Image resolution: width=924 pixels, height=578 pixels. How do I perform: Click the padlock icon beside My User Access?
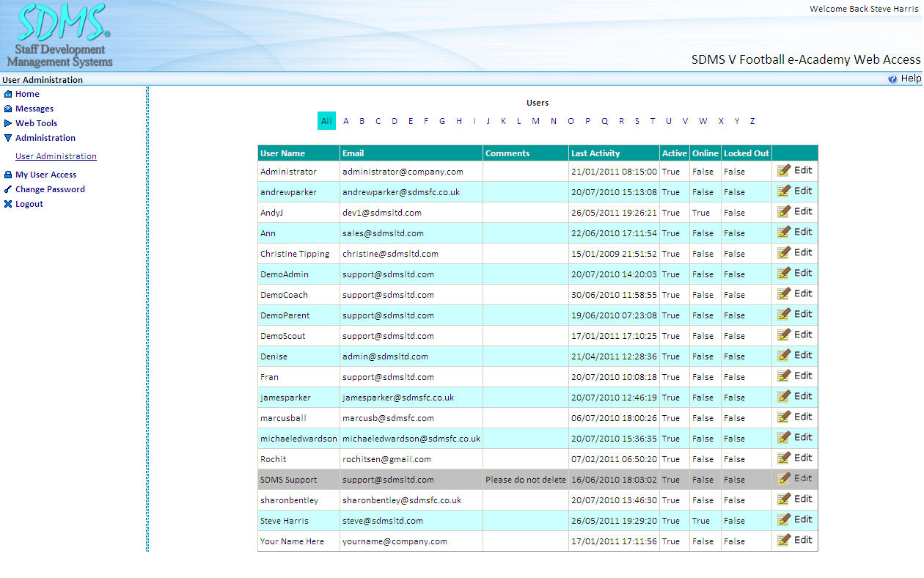click(x=8, y=175)
